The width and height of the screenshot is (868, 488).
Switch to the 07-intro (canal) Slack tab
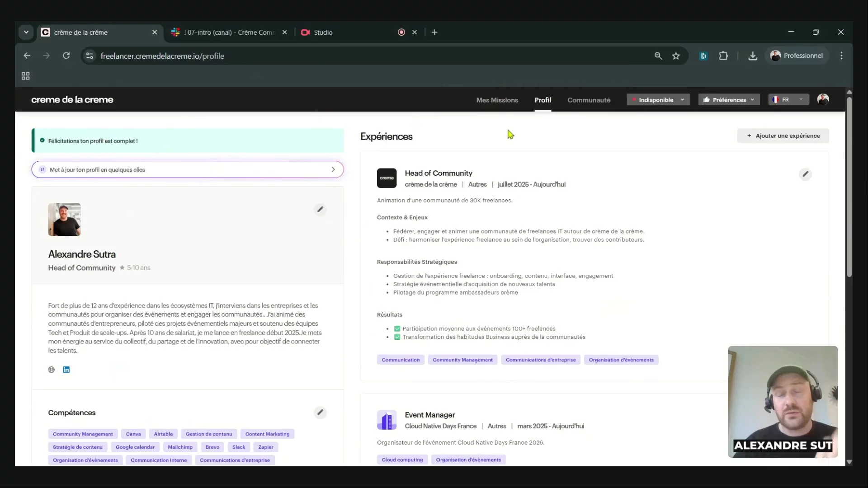click(228, 32)
